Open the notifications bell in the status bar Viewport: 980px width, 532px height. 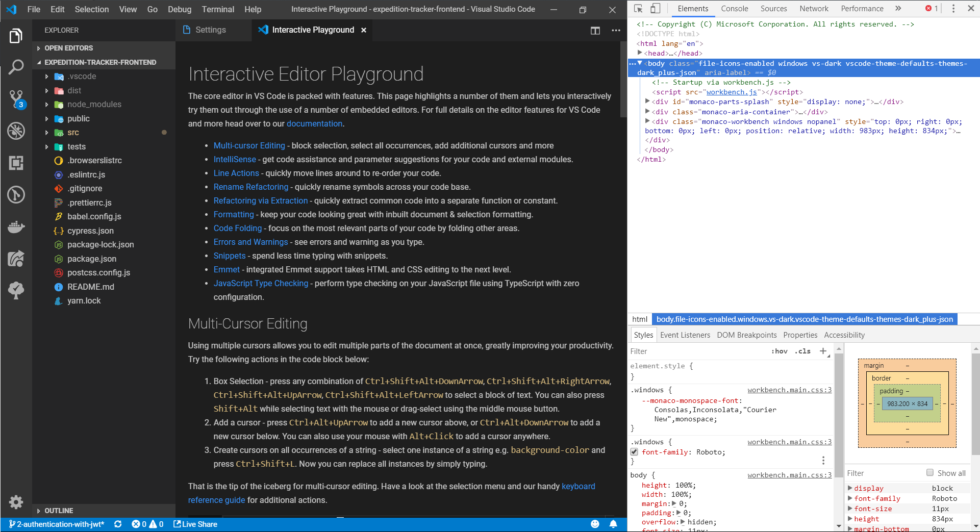[x=613, y=524]
